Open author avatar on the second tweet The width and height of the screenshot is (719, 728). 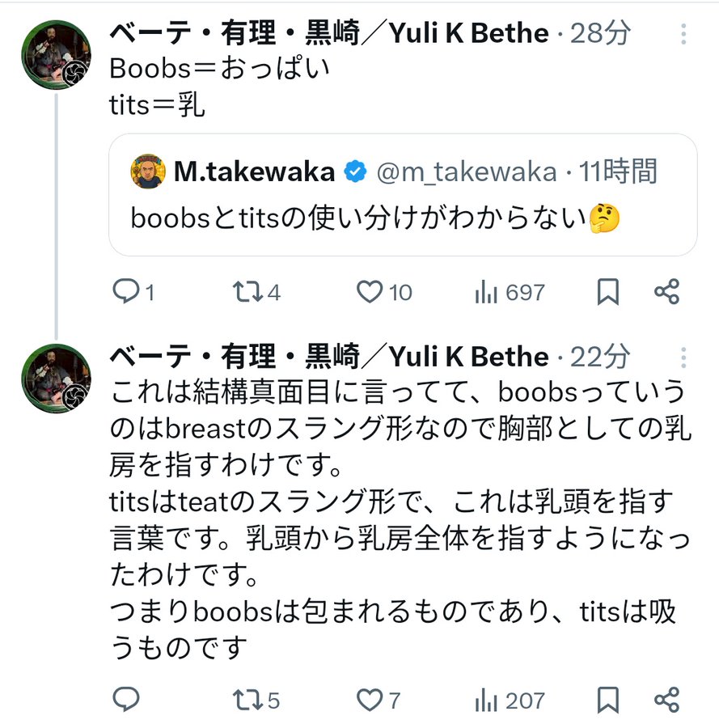click(56, 379)
